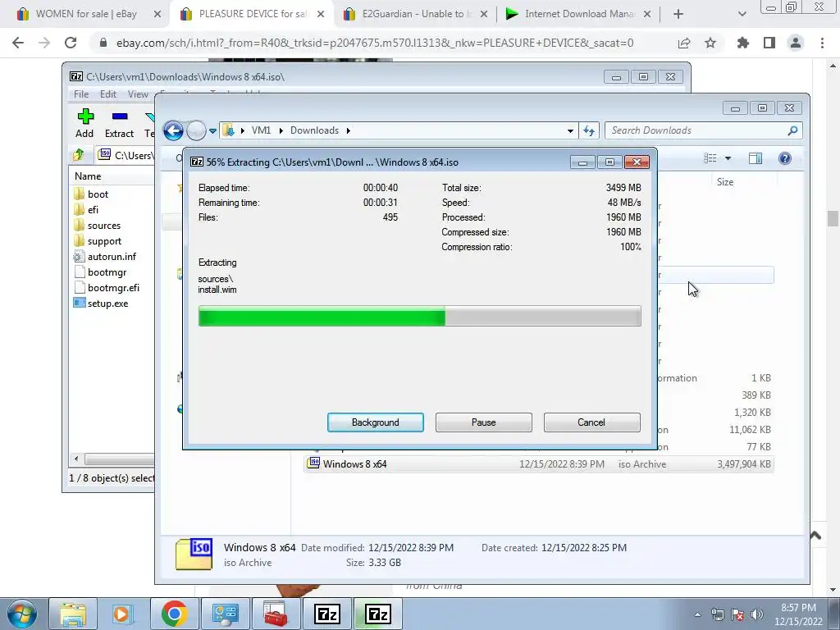Show hidden system tray icons
This screenshot has height=630, width=840.
click(x=697, y=614)
